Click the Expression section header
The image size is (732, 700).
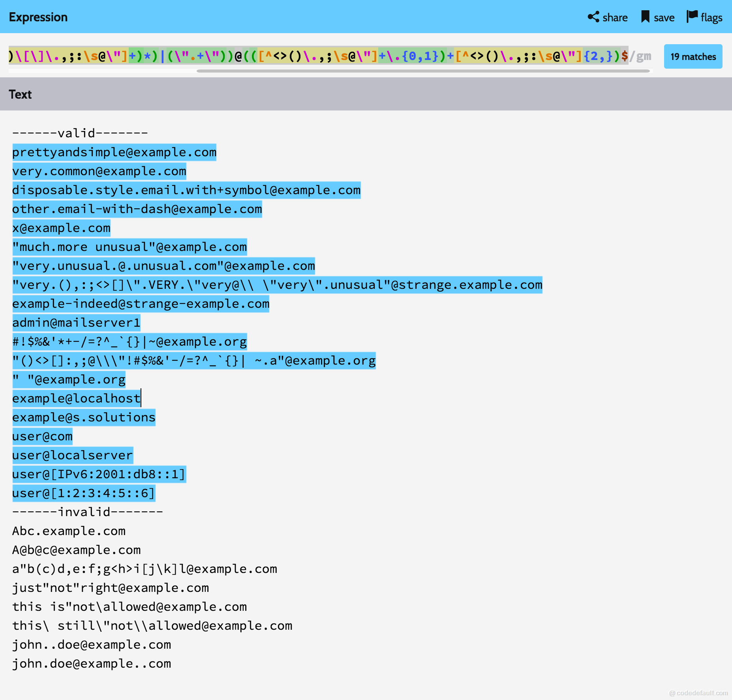[x=38, y=17]
